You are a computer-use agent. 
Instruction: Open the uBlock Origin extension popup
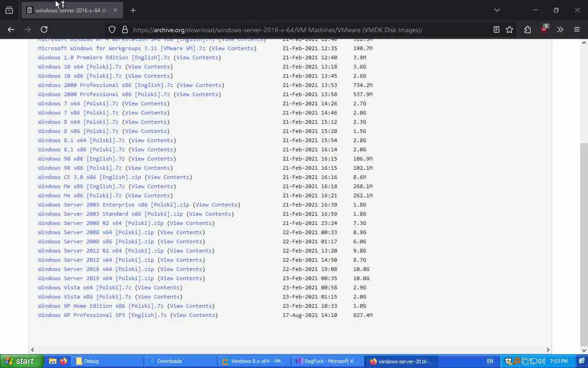point(544,29)
